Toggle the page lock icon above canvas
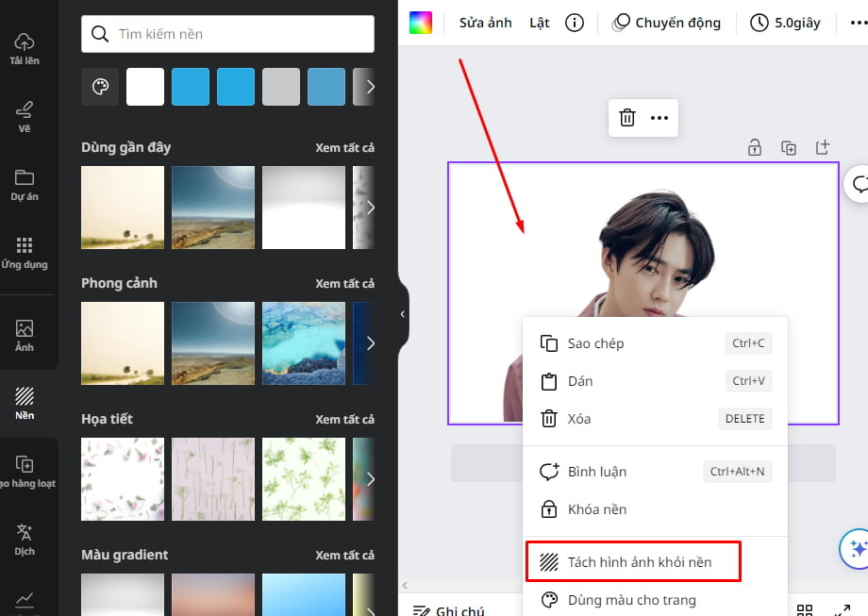This screenshot has height=616, width=868. (755, 148)
